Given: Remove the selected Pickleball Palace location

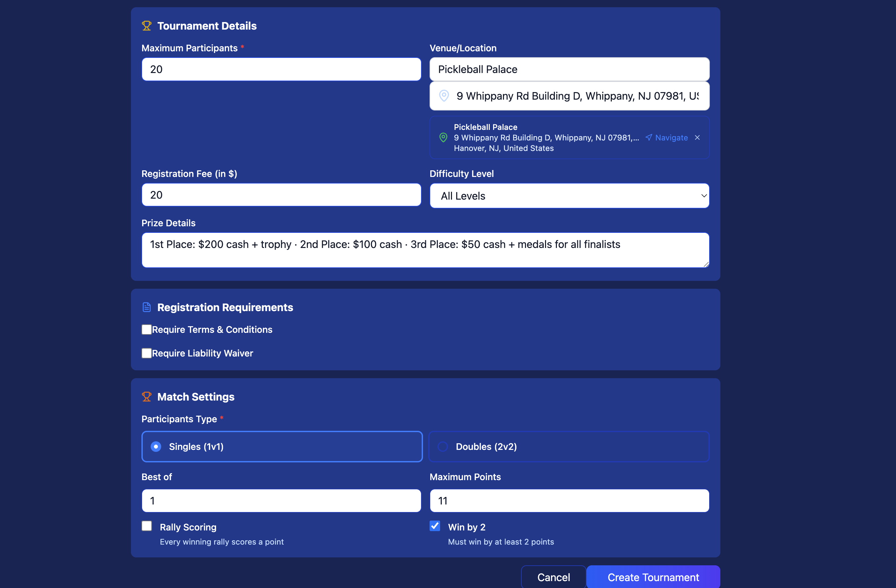Looking at the screenshot, I should [x=697, y=137].
